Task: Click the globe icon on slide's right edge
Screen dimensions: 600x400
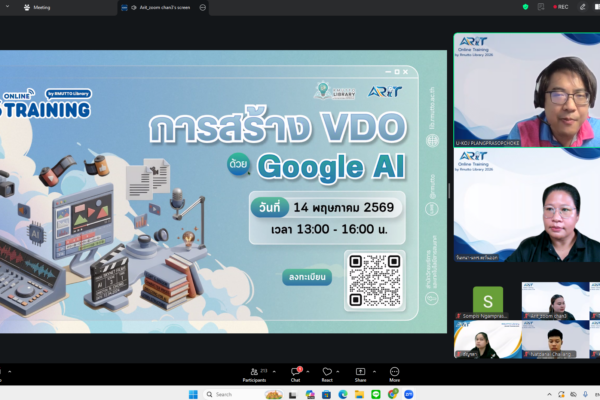Action: [x=432, y=141]
